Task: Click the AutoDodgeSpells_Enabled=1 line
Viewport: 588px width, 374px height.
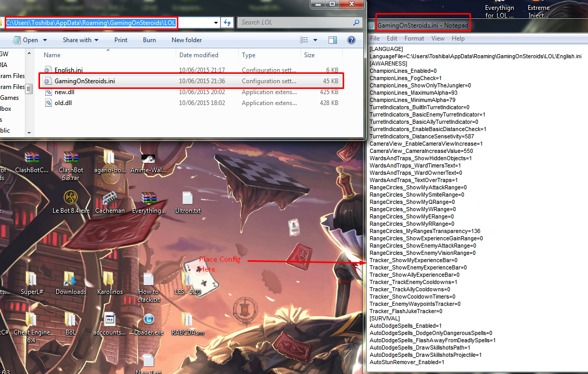Action: click(406, 326)
